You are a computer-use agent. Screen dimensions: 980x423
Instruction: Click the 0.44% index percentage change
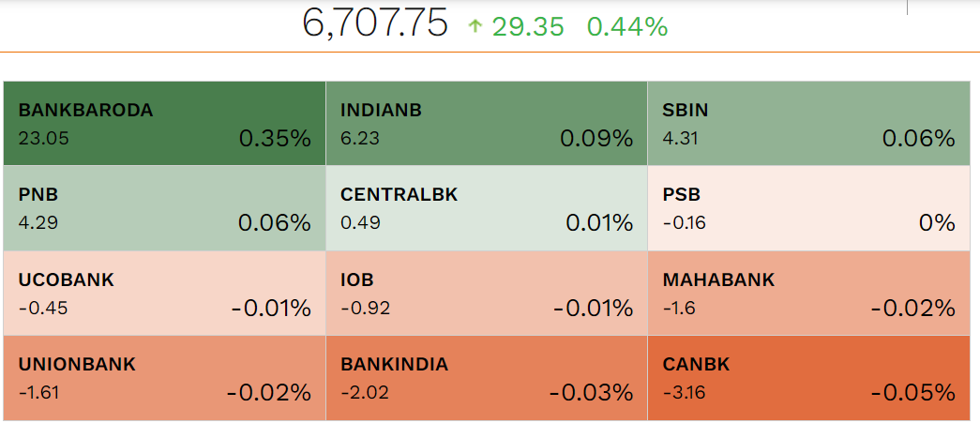click(x=627, y=27)
